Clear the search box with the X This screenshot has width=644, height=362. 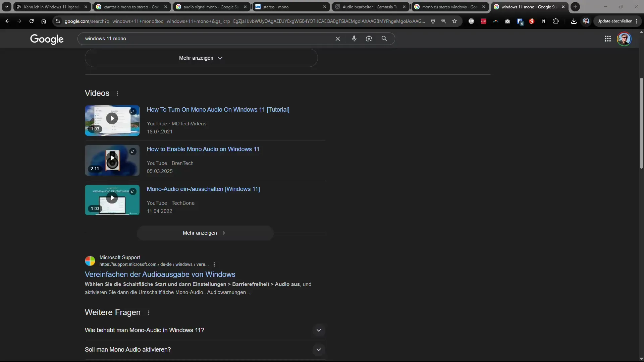click(338, 39)
